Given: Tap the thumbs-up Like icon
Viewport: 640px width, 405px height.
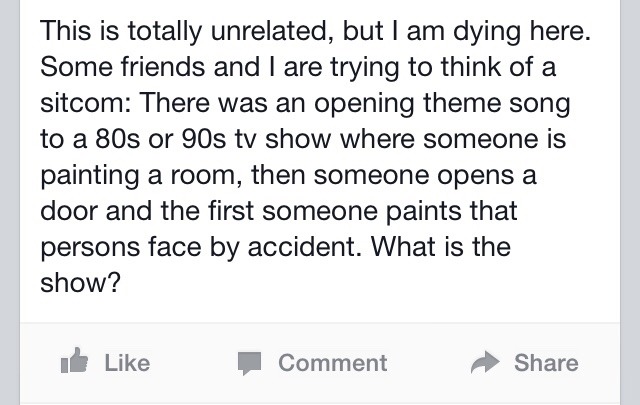Looking at the screenshot, I should pyautogui.click(x=74, y=360).
